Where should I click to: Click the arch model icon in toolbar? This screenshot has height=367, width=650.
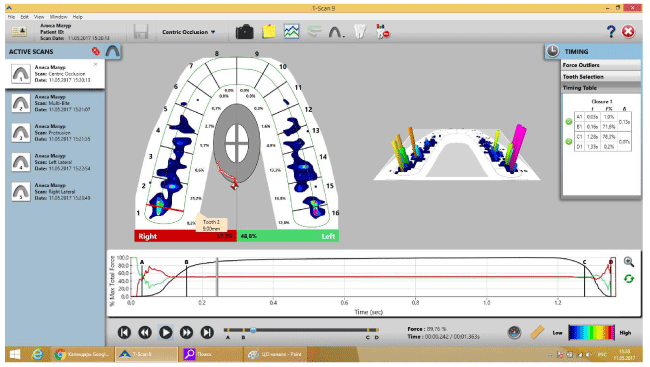point(336,32)
